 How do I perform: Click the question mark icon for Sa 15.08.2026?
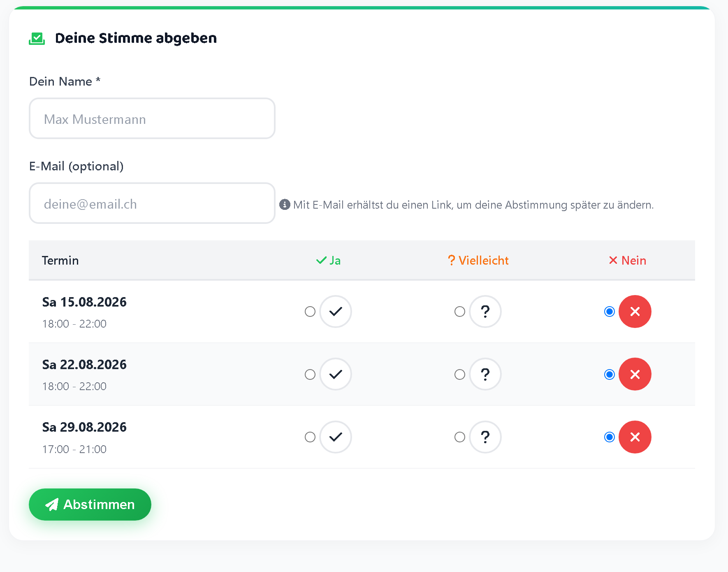click(485, 312)
